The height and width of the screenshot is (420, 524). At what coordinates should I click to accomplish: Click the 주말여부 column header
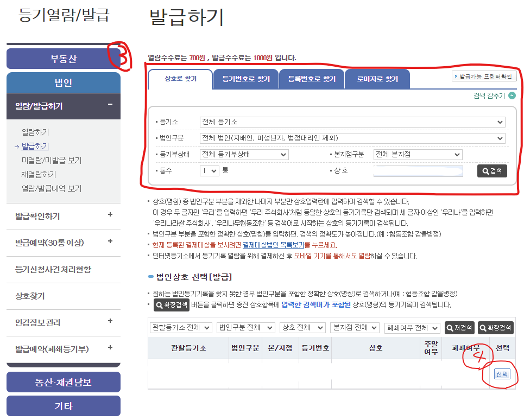[x=431, y=348]
